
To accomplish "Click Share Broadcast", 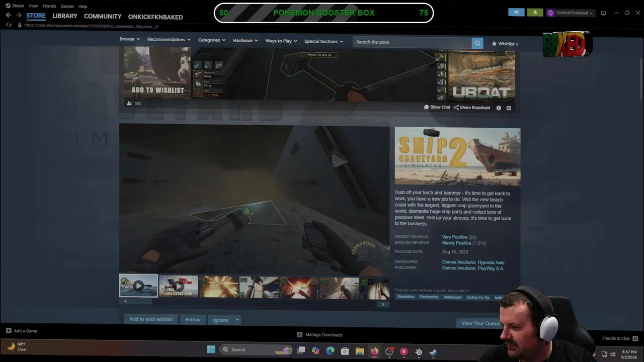I will click(x=472, y=108).
